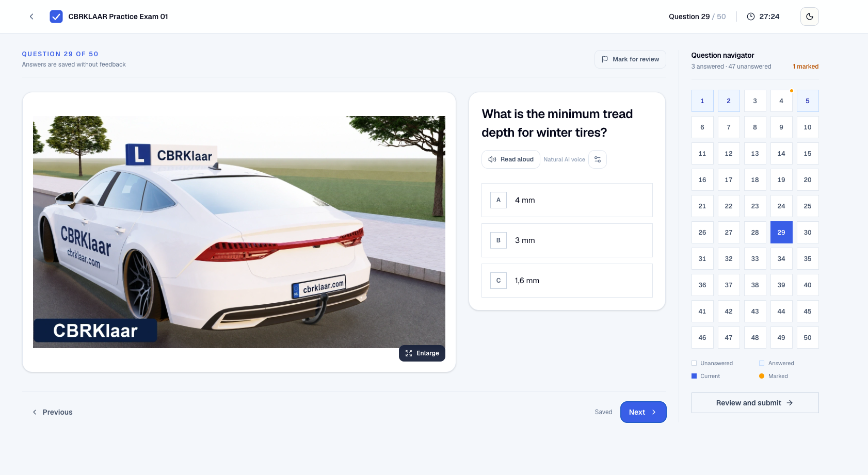868x475 pixels.
Task: Click the CBRKlaar car image
Action: tap(239, 232)
